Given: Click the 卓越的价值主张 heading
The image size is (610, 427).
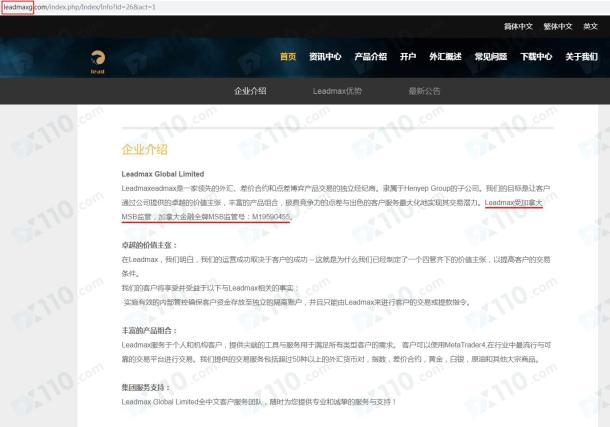Looking at the screenshot, I should click(149, 245).
